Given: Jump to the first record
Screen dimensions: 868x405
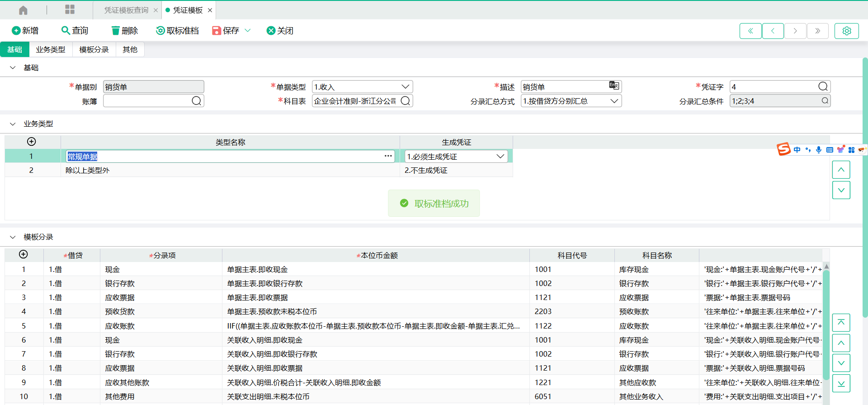Looking at the screenshot, I should 750,31.
